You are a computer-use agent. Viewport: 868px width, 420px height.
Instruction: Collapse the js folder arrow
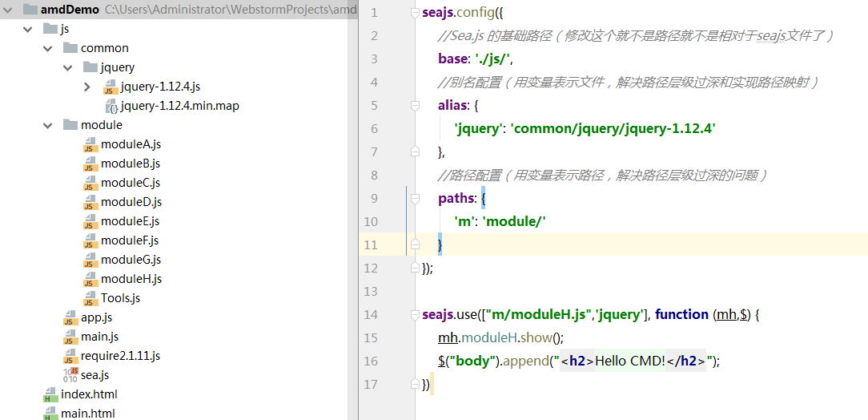pyautogui.click(x=28, y=29)
